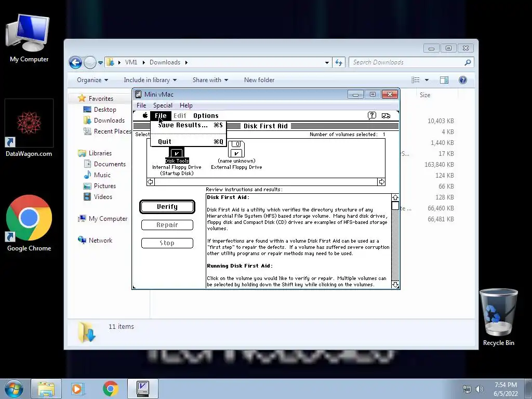Select the Google Chrome desktop shortcut
Screen dimensions: 532x399
tap(29, 223)
